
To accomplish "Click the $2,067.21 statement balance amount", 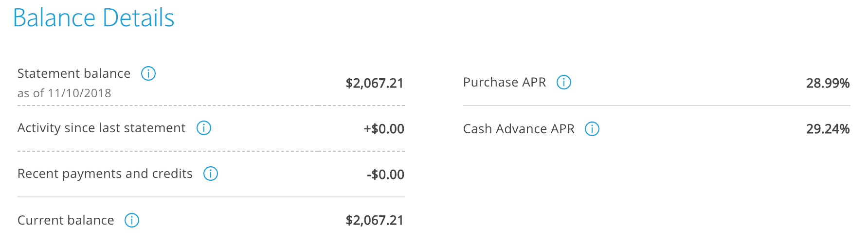I will (x=375, y=83).
